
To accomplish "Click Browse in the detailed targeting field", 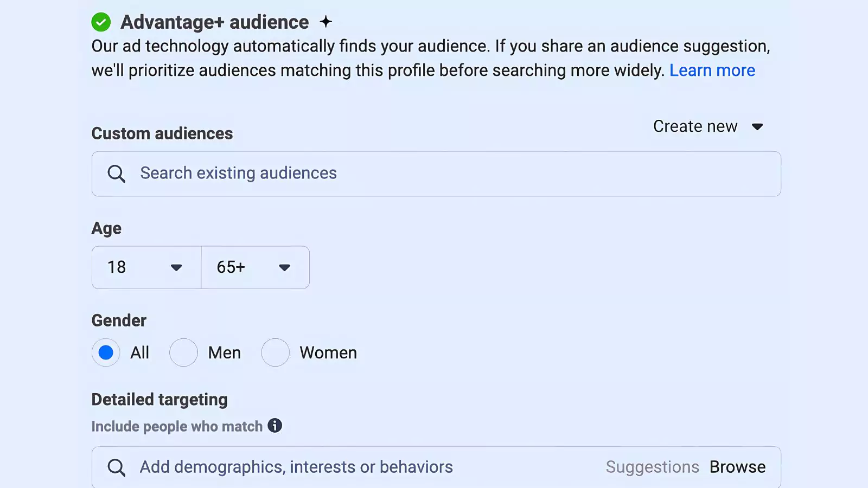I will [737, 467].
